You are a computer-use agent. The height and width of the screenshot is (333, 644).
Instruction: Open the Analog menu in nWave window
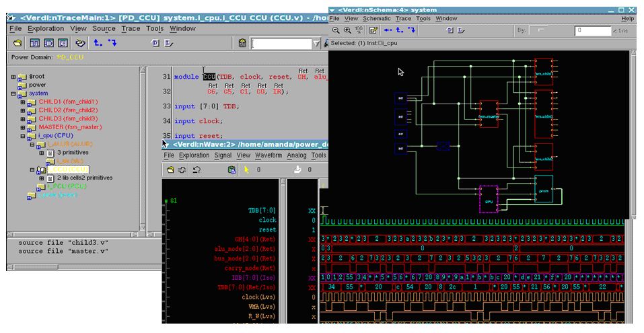point(297,155)
